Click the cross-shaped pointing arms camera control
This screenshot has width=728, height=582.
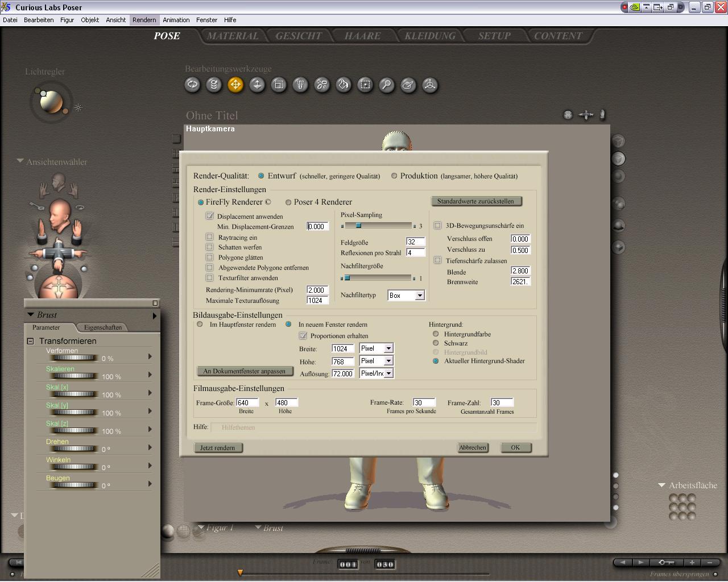click(59, 252)
